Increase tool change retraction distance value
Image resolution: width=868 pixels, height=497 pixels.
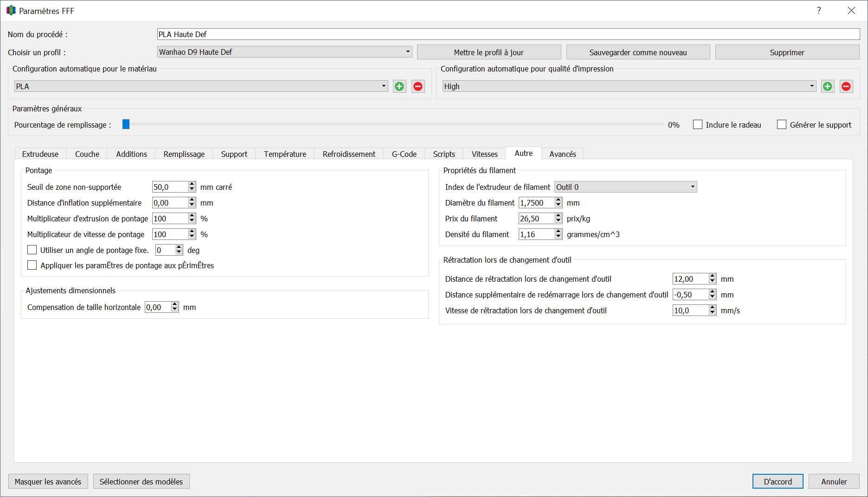(x=713, y=276)
